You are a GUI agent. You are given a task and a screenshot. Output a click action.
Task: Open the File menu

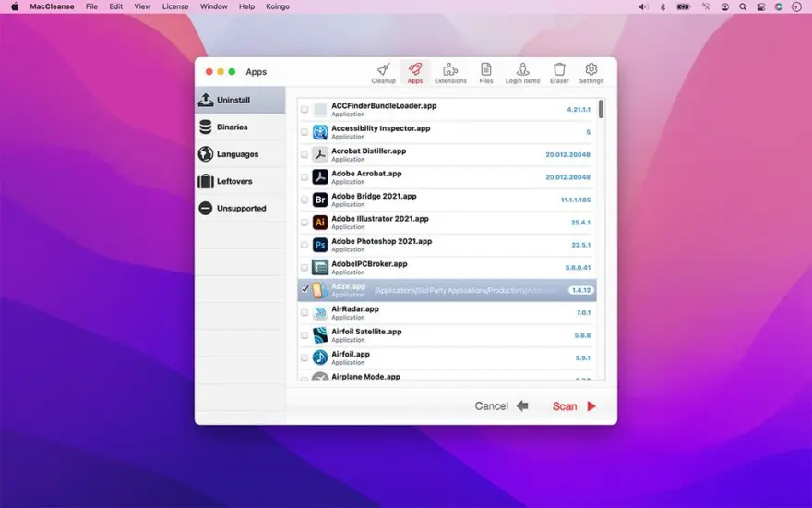click(x=91, y=6)
